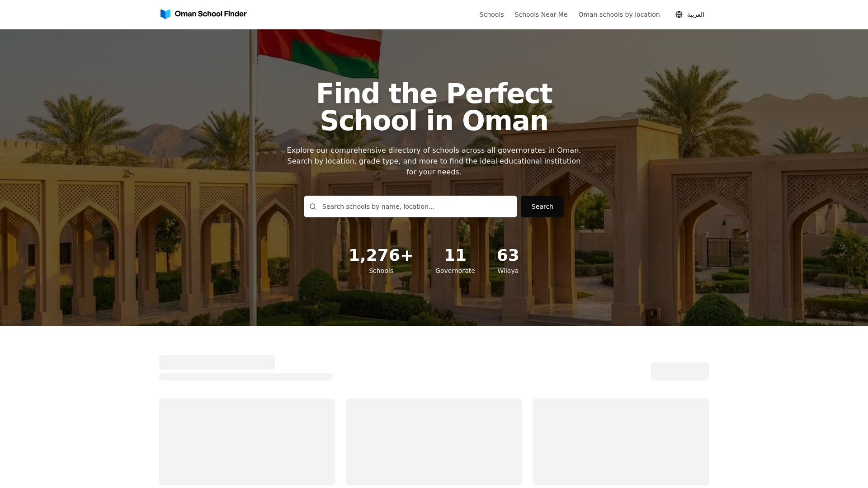Click the loading button placeholder above cards
Image resolution: width=868 pixels, height=488 pixels.
(x=680, y=371)
